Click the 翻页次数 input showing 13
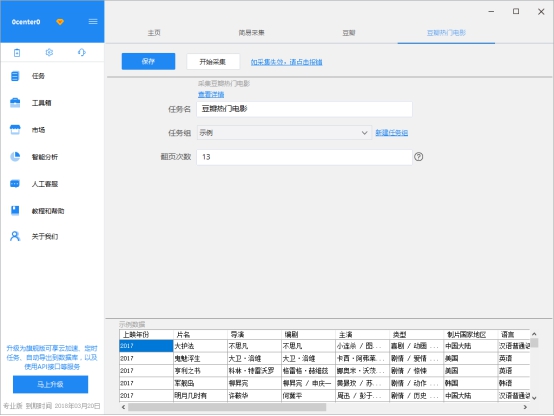 pos(305,157)
